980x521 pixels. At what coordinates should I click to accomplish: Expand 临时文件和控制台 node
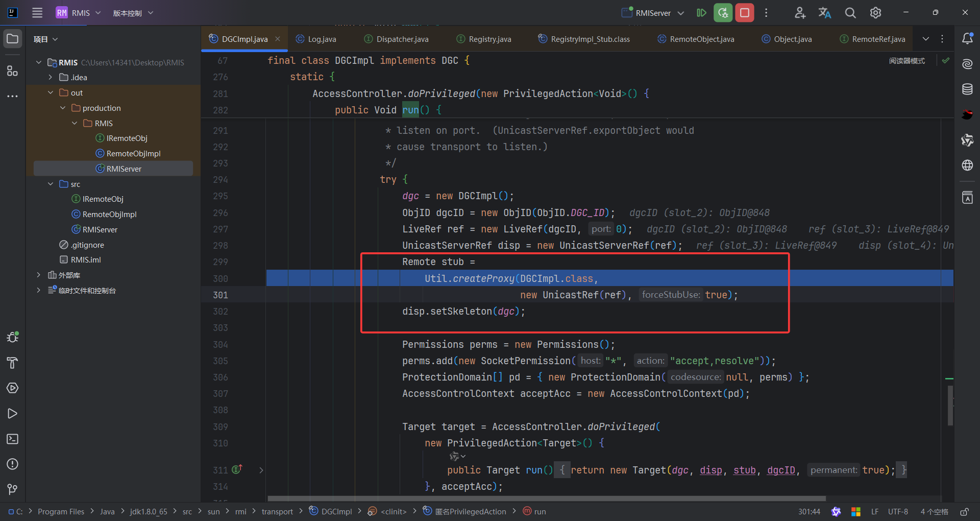(38, 290)
